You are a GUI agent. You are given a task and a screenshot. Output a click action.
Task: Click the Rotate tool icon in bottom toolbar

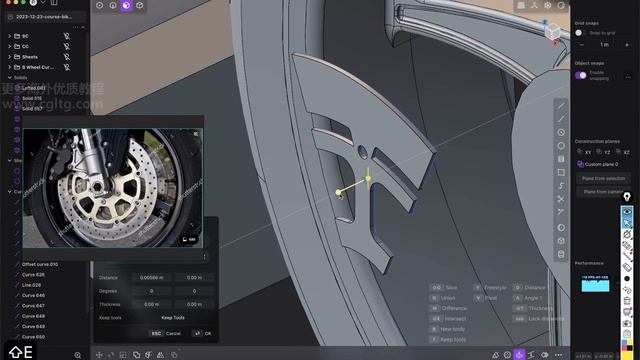point(111,355)
